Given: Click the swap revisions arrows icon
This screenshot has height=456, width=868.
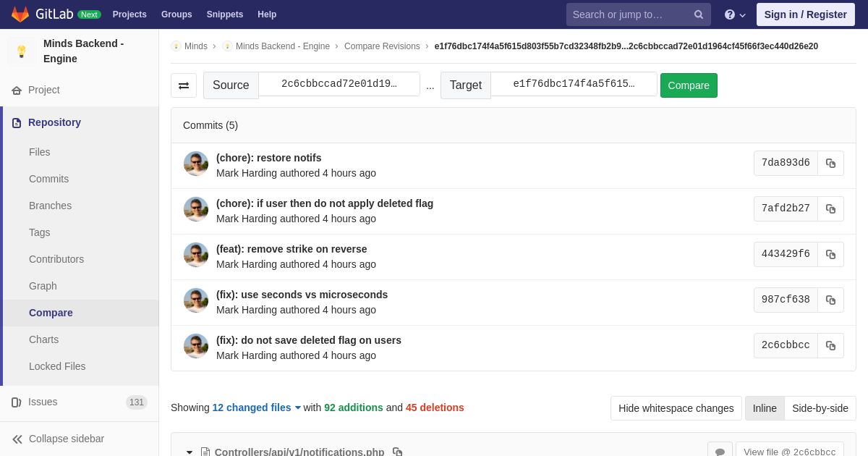Looking at the screenshot, I should [184, 85].
